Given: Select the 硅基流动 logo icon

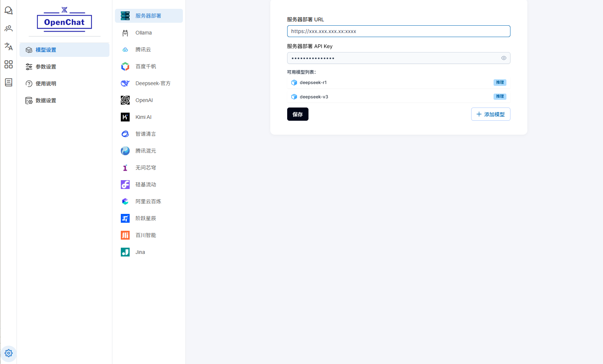Looking at the screenshot, I should coord(125,185).
